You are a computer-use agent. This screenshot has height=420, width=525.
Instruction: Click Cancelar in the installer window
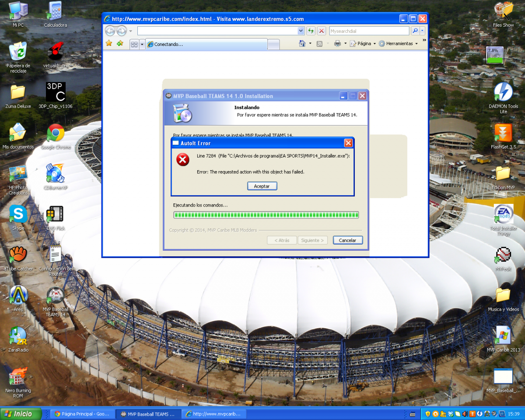(x=347, y=240)
